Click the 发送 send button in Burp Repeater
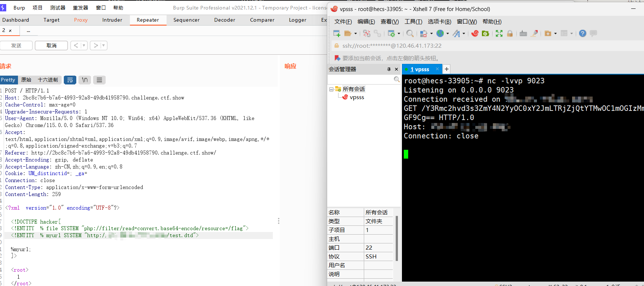Viewport: 644px width, 286px height. 16,46
